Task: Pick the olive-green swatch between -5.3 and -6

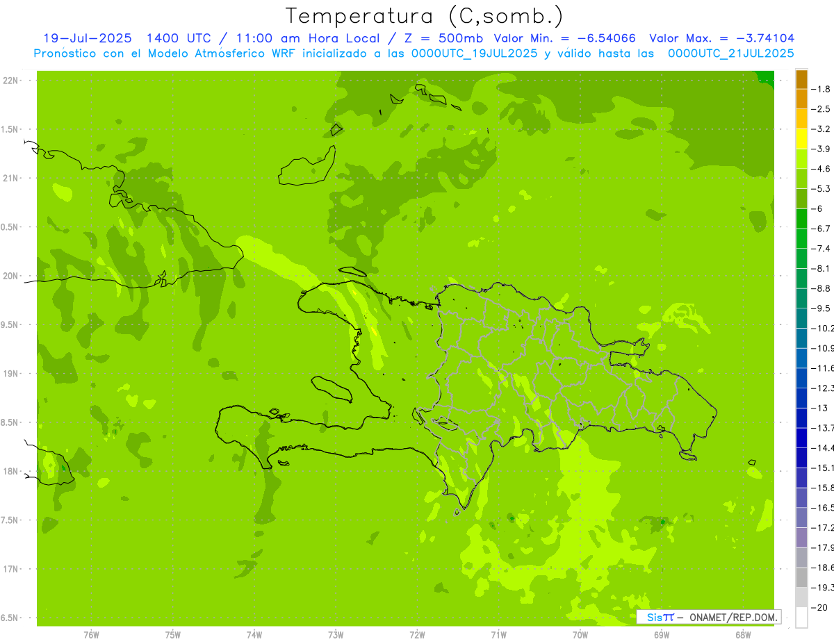Action: (801, 199)
